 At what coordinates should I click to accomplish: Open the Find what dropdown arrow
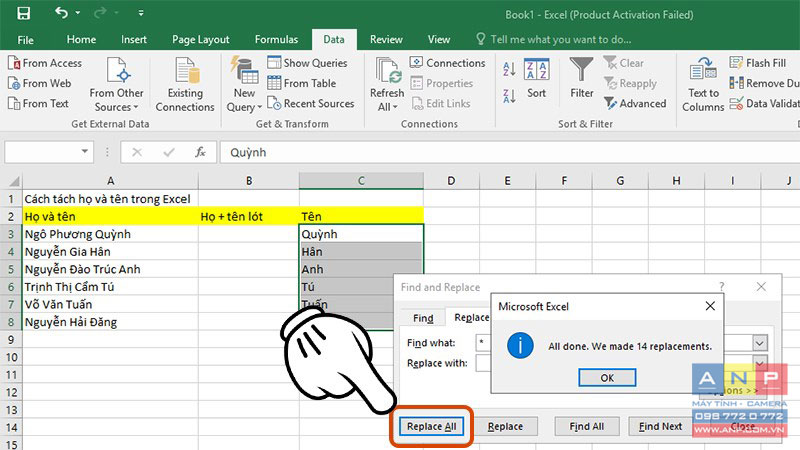pos(760,343)
